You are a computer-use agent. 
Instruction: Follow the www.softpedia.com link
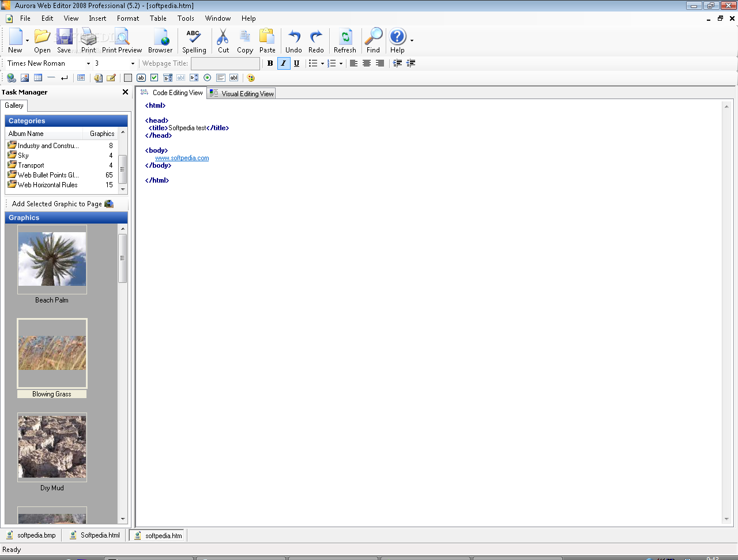point(182,158)
